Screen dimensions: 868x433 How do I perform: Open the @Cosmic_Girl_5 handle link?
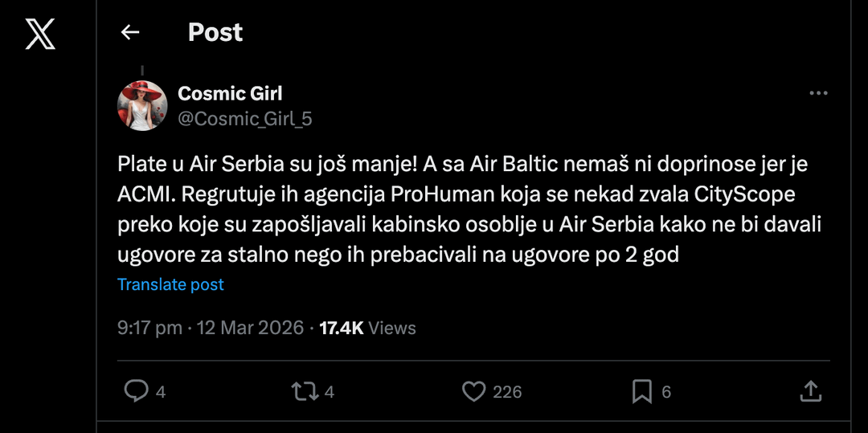pyautogui.click(x=244, y=119)
